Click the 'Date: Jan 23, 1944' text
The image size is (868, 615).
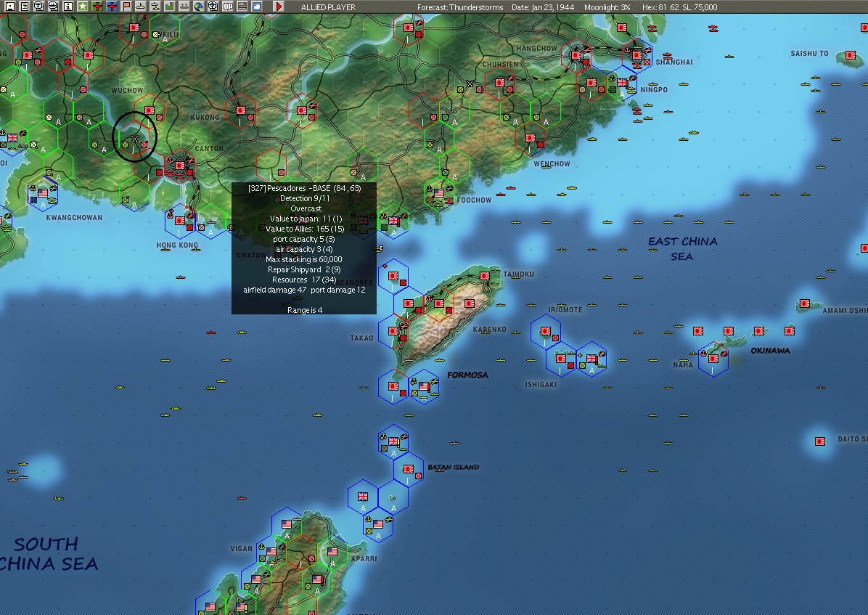click(543, 7)
